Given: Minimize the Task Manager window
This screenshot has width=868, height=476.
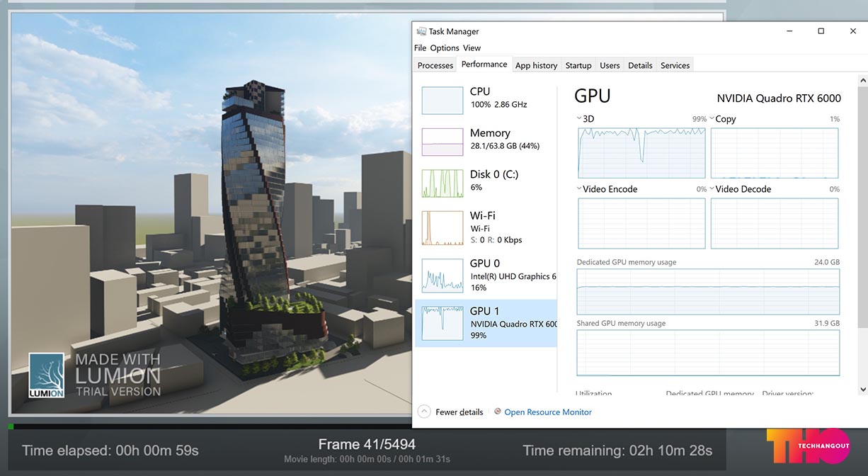Looking at the screenshot, I should pyautogui.click(x=789, y=31).
